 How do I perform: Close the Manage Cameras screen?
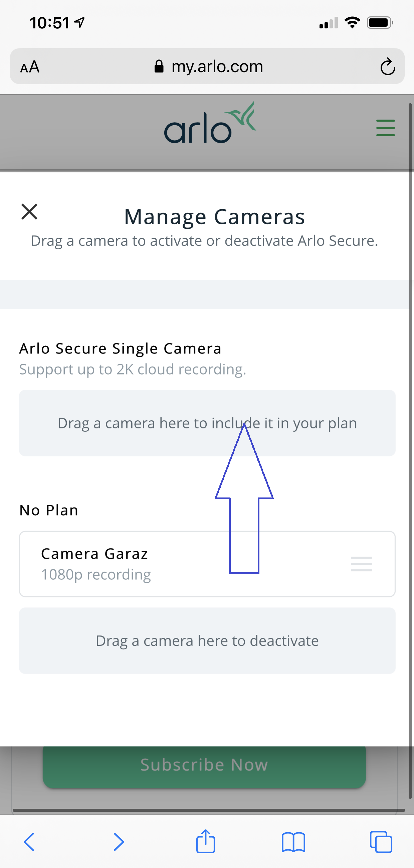tap(29, 212)
